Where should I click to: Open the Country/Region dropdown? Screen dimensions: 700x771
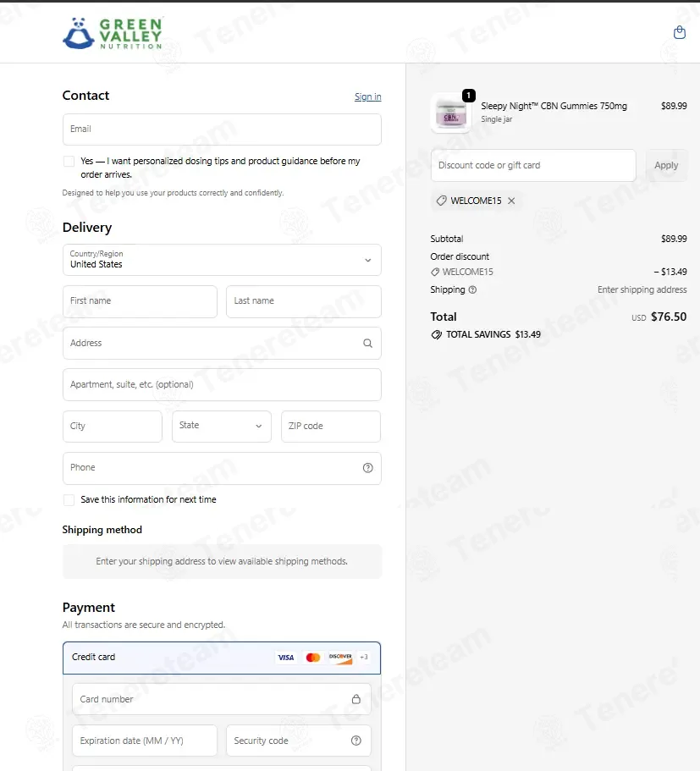(222, 260)
